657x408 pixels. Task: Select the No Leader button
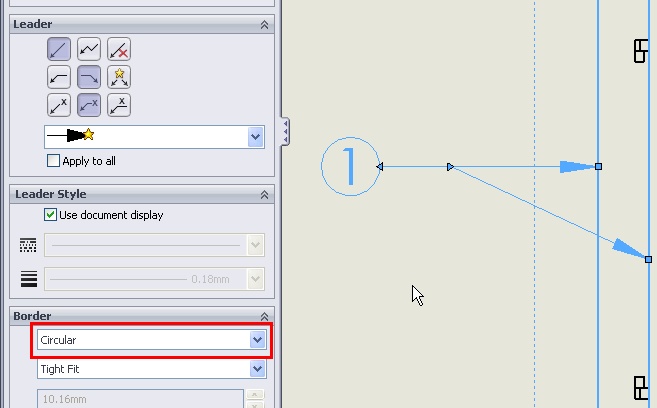point(119,49)
